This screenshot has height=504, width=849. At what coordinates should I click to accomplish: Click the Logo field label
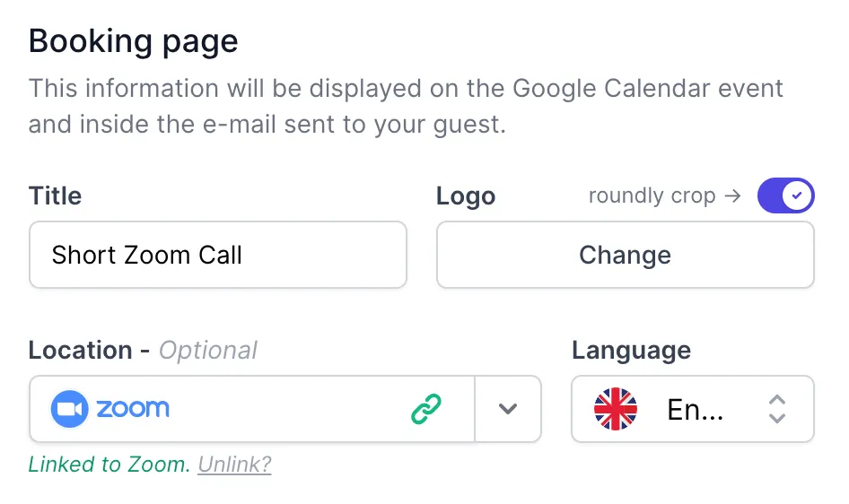[466, 196]
